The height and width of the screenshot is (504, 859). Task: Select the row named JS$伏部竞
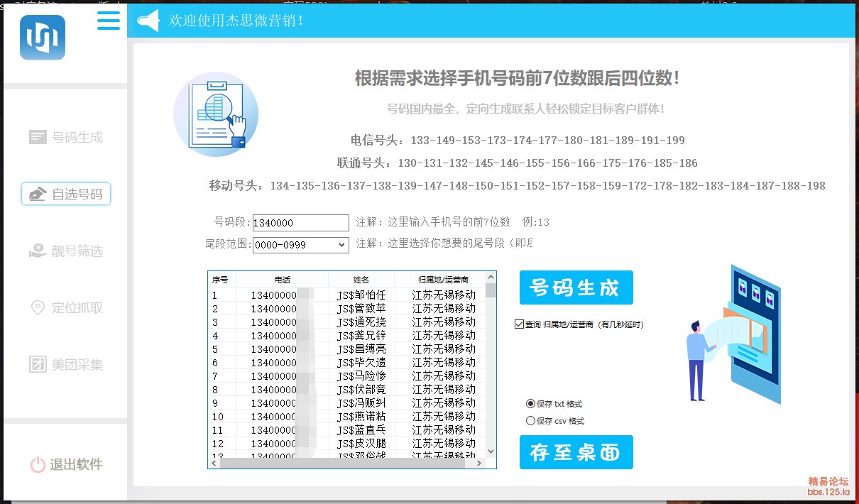coord(347,390)
